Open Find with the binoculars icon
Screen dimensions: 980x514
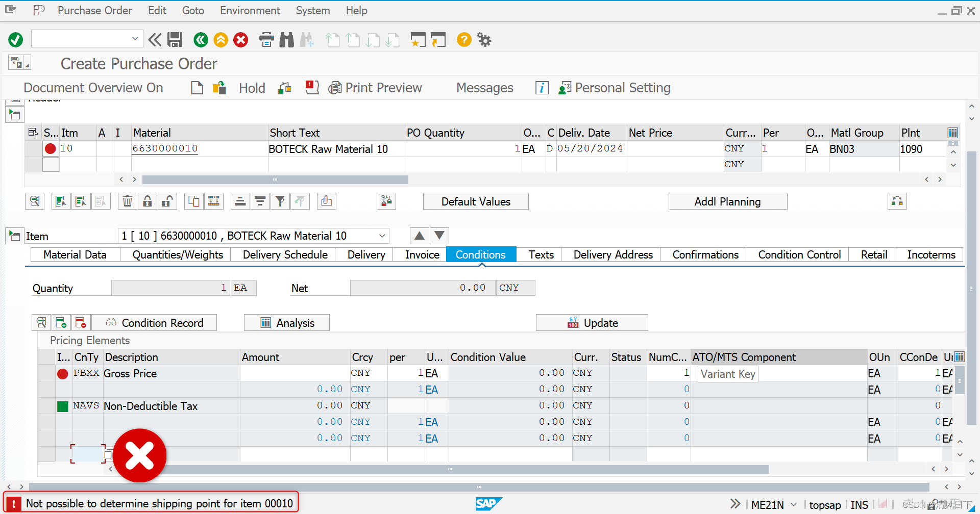point(287,39)
